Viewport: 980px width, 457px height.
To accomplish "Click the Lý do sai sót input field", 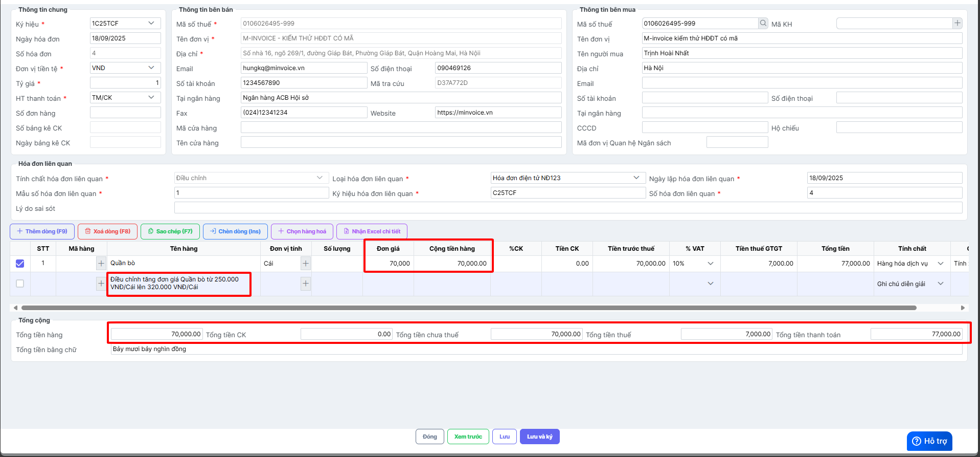I will click(x=567, y=208).
